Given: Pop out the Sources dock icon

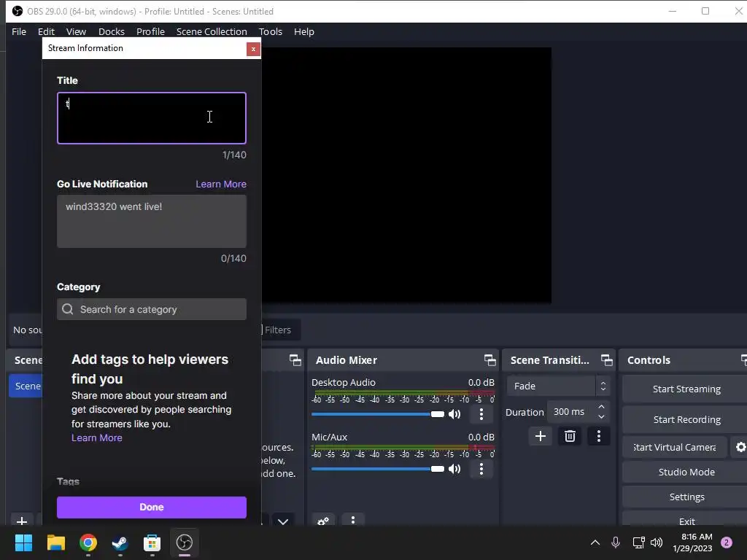Looking at the screenshot, I should [295, 360].
